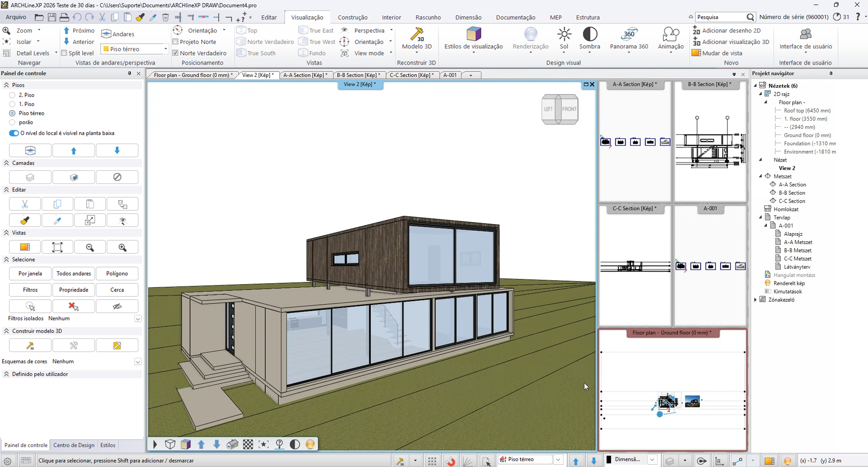Click the Mudar de vista icon
The height and width of the screenshot is (467, 868).
[696, 53]
